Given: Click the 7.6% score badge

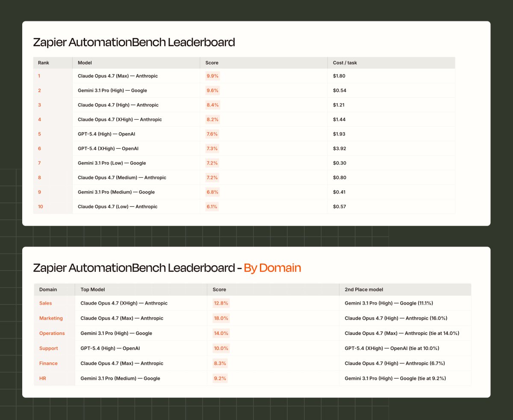Looking at the screenshot, I should (212, 134).
